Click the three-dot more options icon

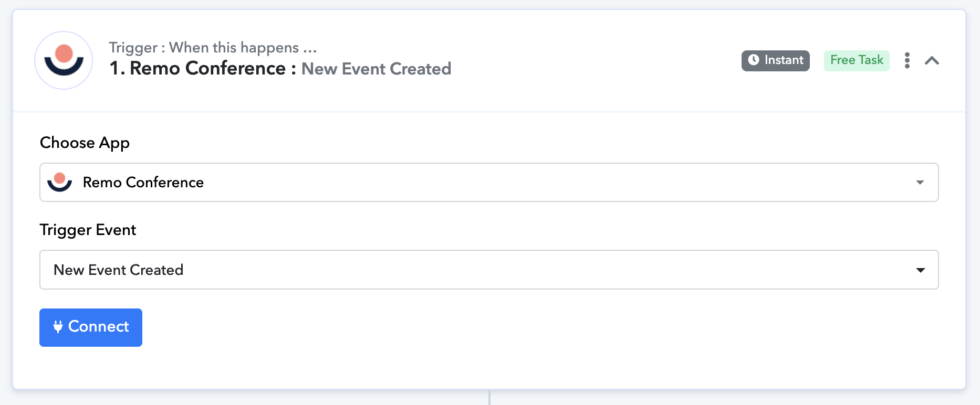click(907, 60)
